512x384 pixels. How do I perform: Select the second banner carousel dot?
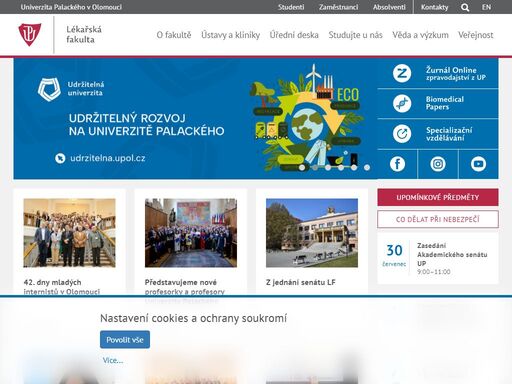click(315, 168)
